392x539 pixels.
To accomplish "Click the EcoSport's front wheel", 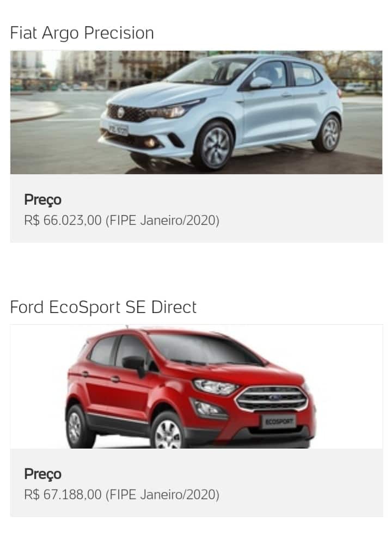I will pos(168,432).
